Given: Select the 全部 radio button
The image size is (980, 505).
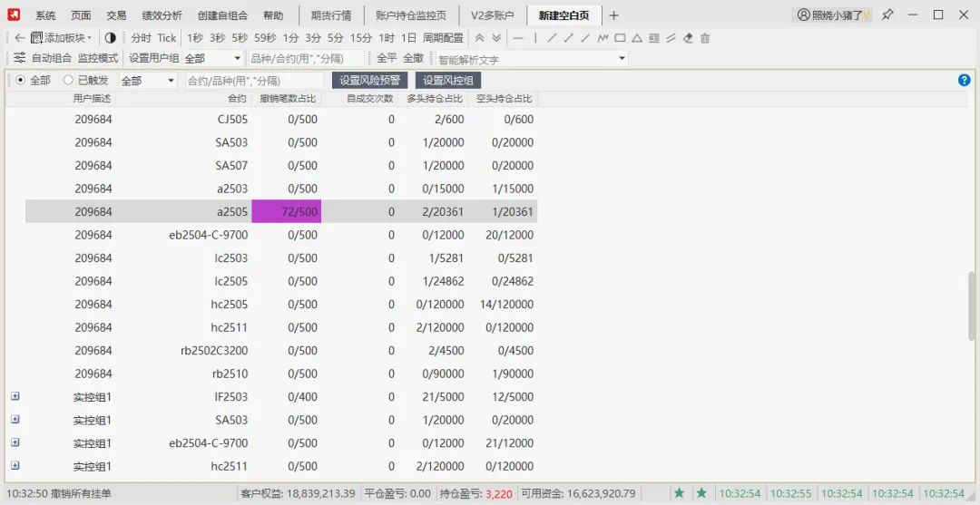Looking at the screenshot, I should [21, 80].
